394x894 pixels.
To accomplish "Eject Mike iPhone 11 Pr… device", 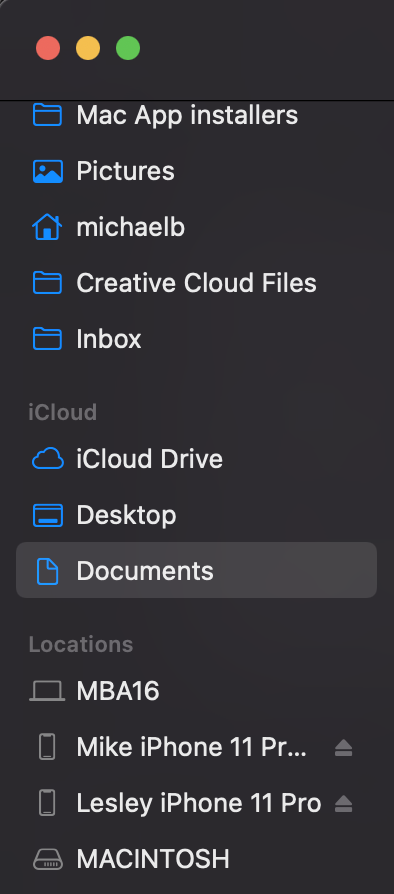I will coord(343,747).
